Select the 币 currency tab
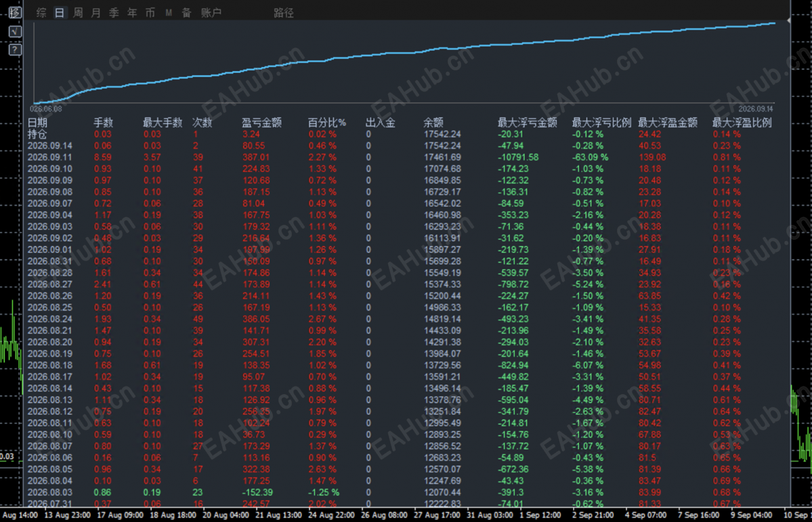 pos(150,13)
